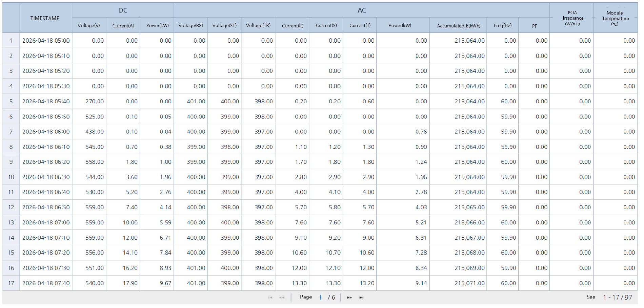The image size is (644, 308).
Task: Click the DC Voltage(V) column header
Action: tap(89, 25)
